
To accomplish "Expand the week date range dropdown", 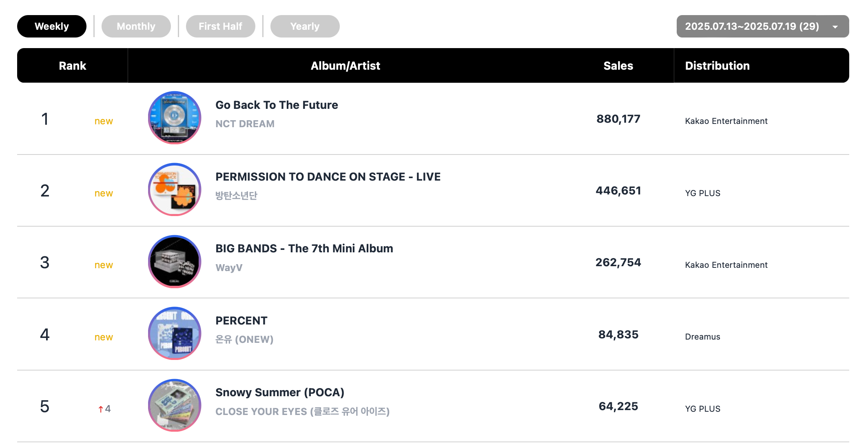I will coord(763,26).
